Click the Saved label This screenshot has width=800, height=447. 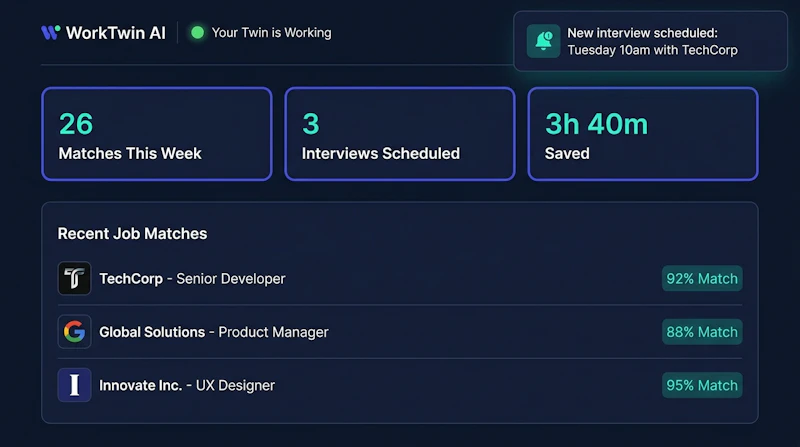(567, 154)
